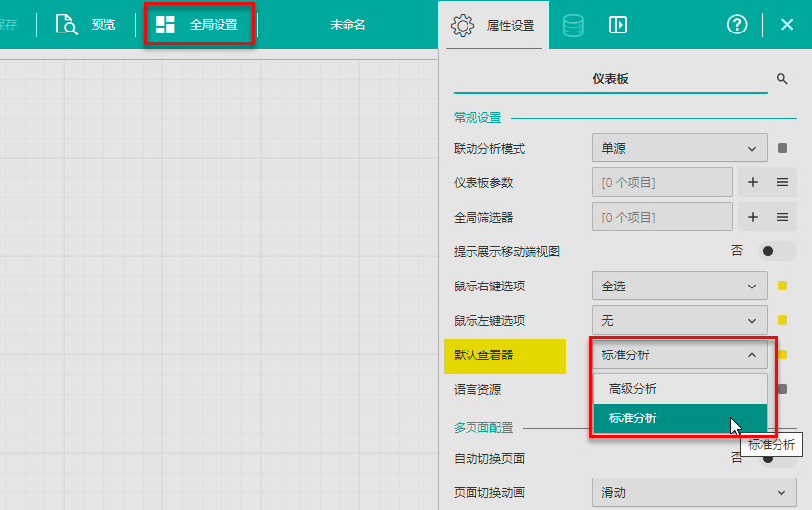The image size is (812, 510).
Task: Search properties with magnifier icon
Action: [782, 79]
